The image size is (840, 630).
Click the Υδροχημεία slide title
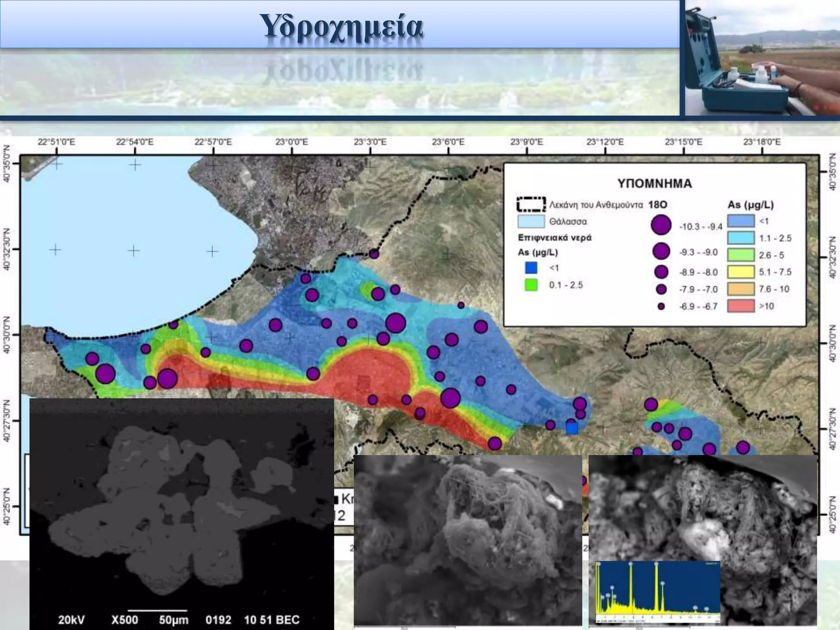[342, 27]
